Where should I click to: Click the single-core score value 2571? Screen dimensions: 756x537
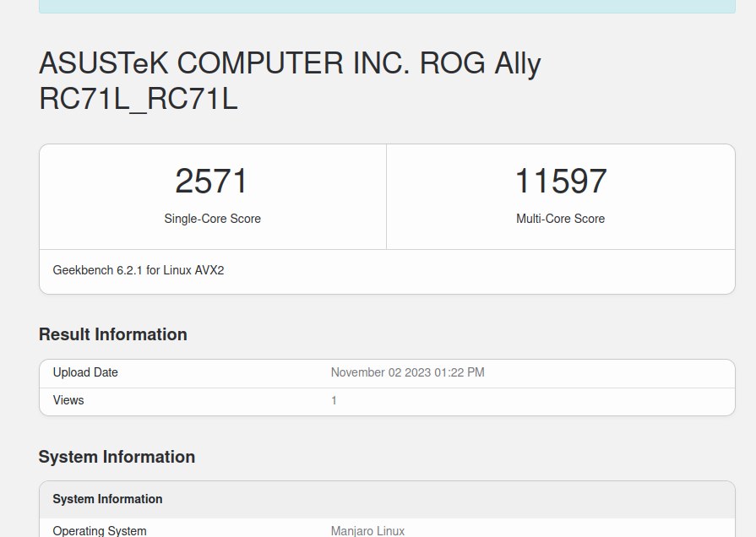[x=211, y=182]
